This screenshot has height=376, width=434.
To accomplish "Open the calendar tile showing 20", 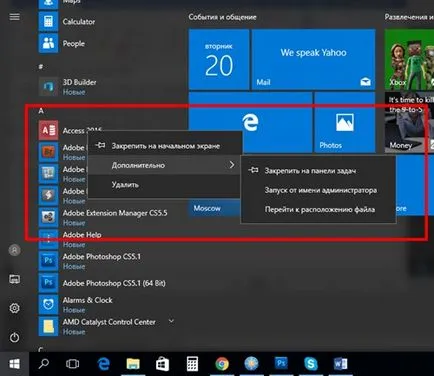I will pyautogui.click(x=219, y=59).
